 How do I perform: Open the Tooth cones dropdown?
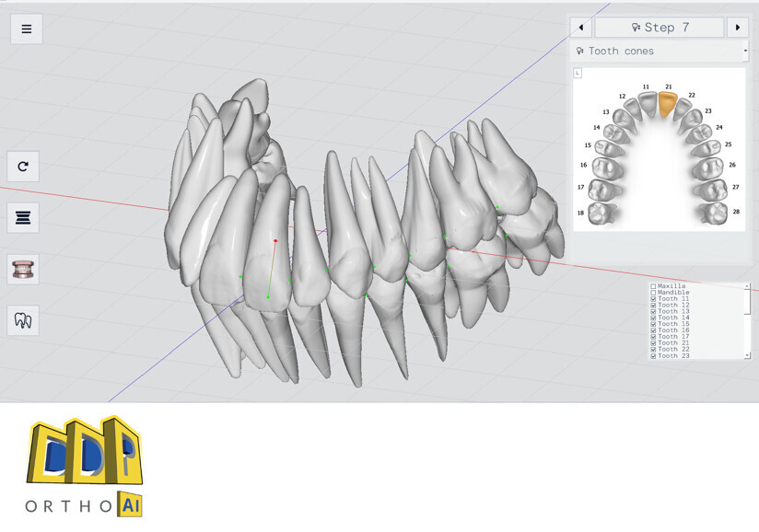659,52
